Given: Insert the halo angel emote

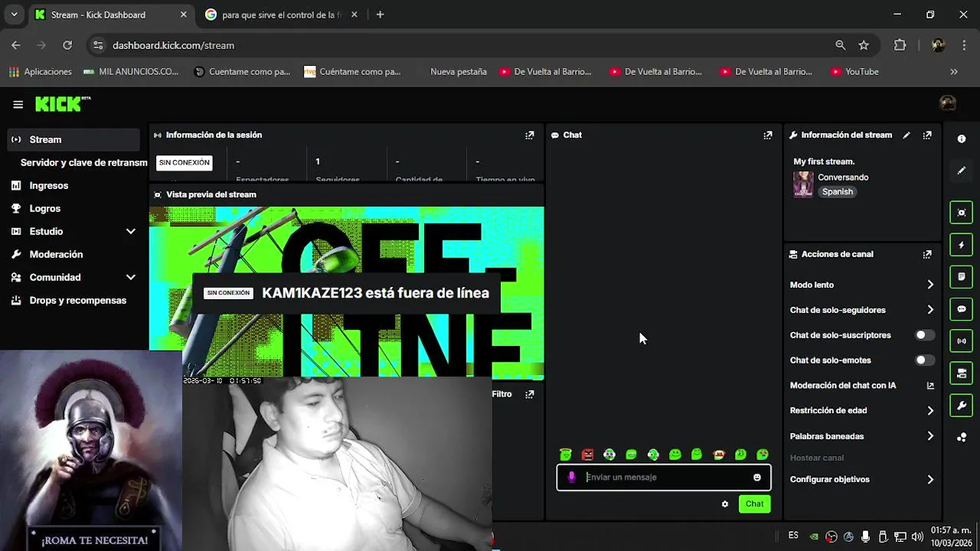Looking at the screenshot, I should coord(565,455).
